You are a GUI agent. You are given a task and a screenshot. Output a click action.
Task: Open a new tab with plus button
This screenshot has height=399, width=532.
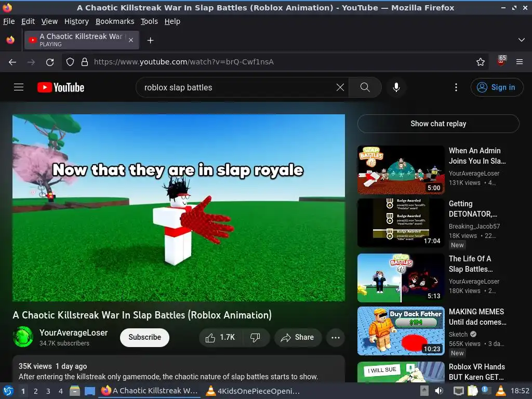(150, 41)
